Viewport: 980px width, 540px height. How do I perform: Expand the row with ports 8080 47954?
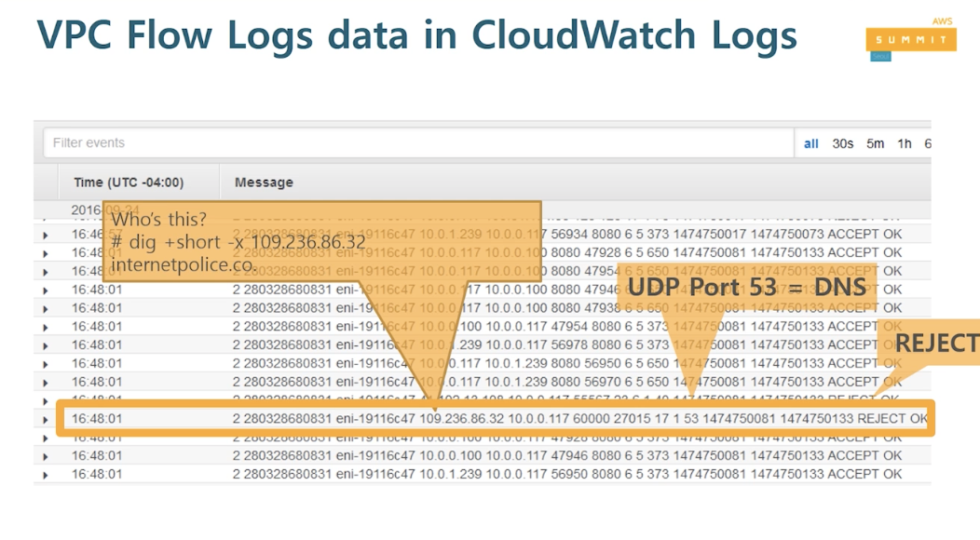(x=45, y=273)
